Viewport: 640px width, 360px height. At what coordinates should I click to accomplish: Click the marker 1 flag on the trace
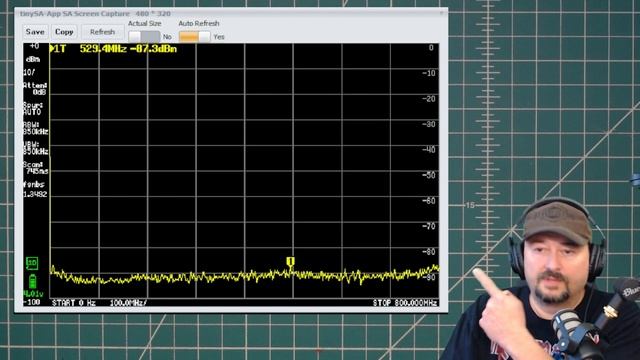click(x=290, y=262)
